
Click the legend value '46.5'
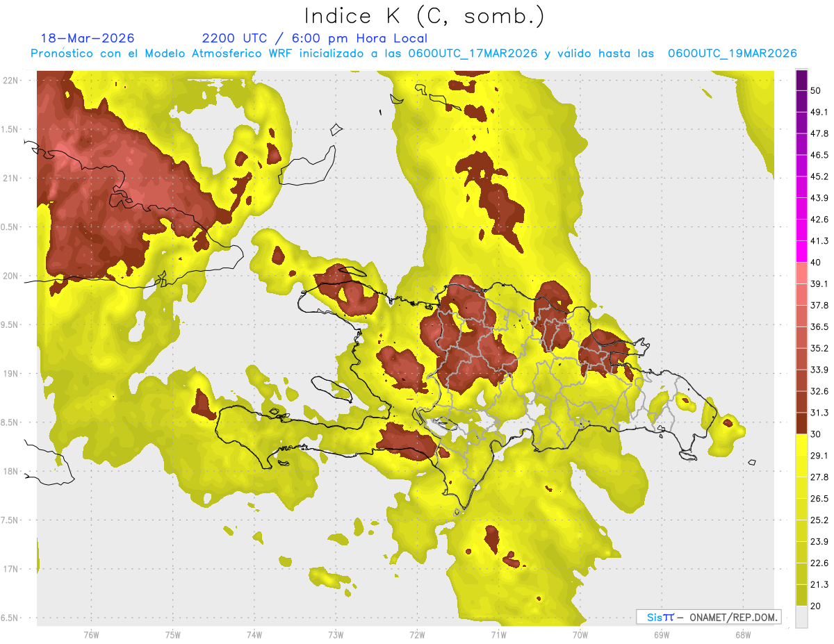pos(820,156)
